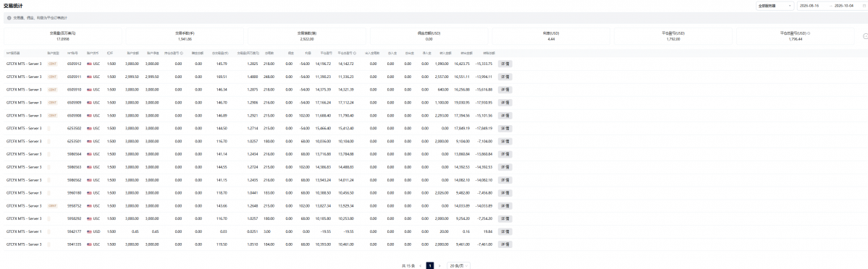
Task: Click the US flag icon for account 5941335
Action: (89, 244)
